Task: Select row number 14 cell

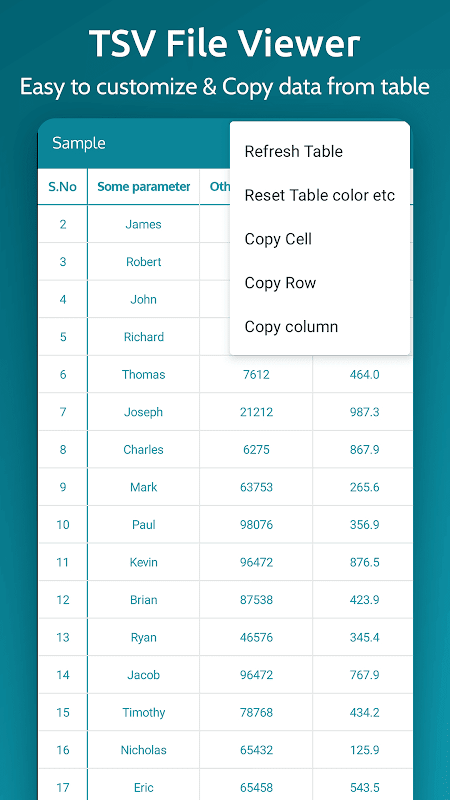Action: point(63,675)
